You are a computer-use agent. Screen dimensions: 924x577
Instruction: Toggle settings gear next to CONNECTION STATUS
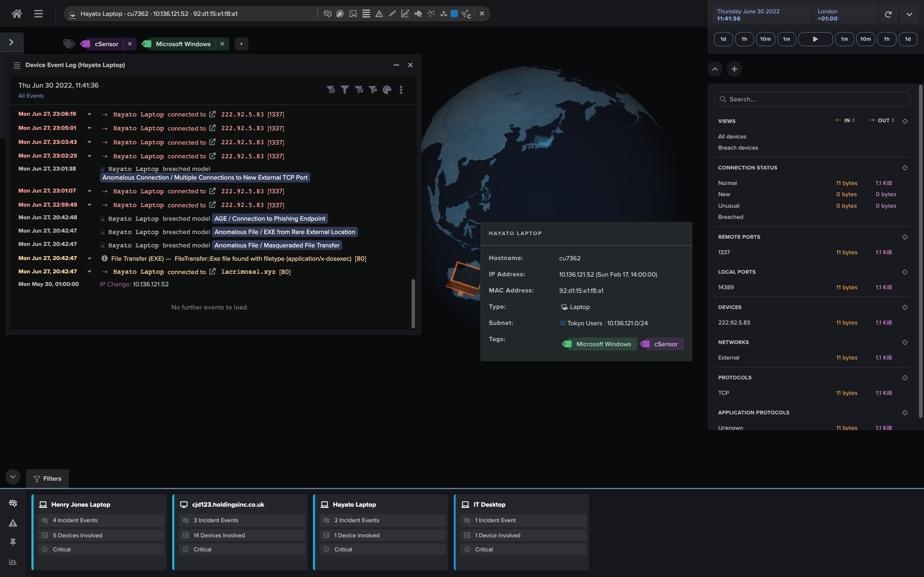[905, 168]
